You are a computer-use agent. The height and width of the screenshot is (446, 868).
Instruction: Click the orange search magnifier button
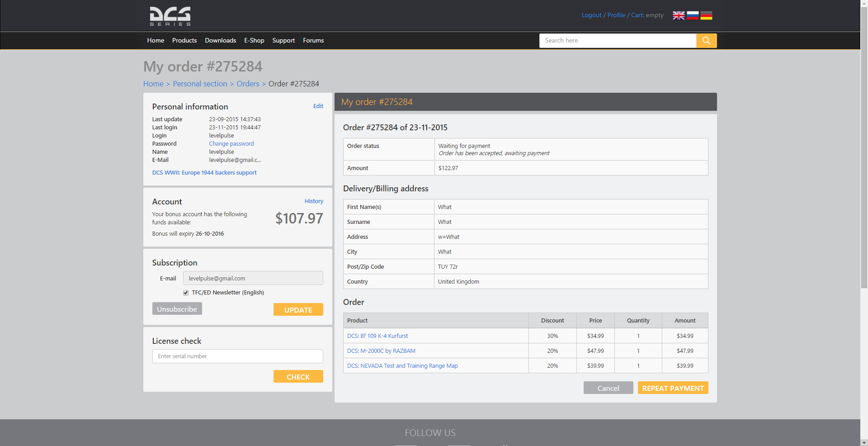(x=707, y=41)
